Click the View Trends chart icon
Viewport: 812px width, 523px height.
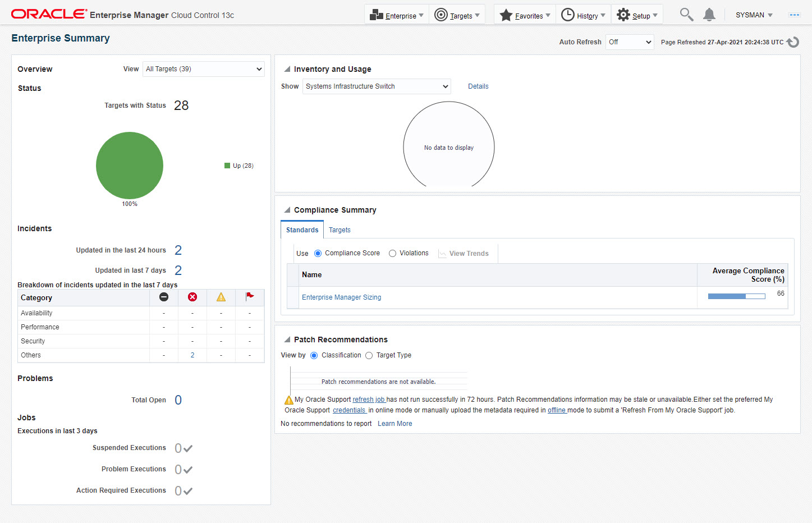pos(442,254)
